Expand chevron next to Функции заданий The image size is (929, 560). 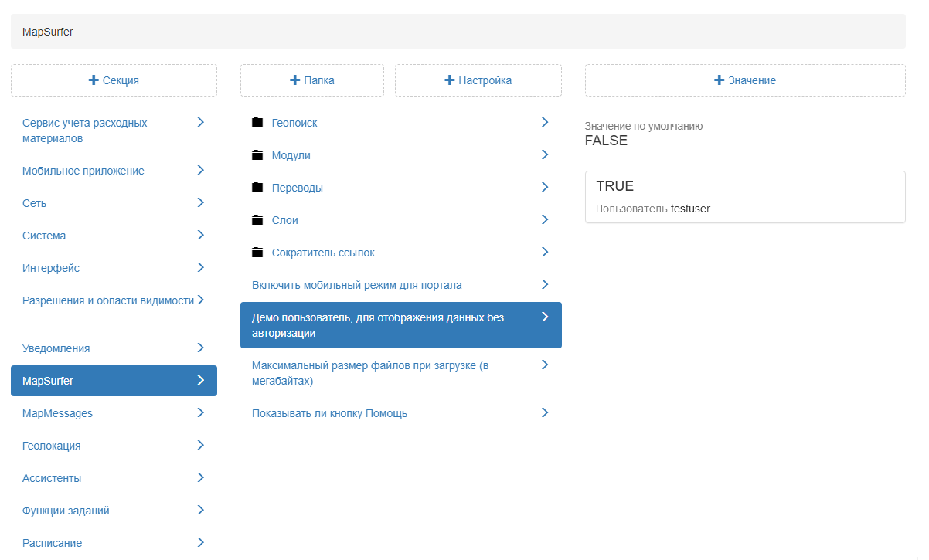[x=200, y=510]
